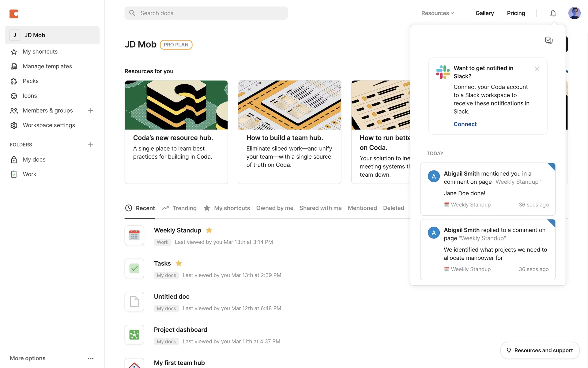The image size is (588, 368).
Task: Open the Coda's new resource hub card
Action: coord(176,132)
